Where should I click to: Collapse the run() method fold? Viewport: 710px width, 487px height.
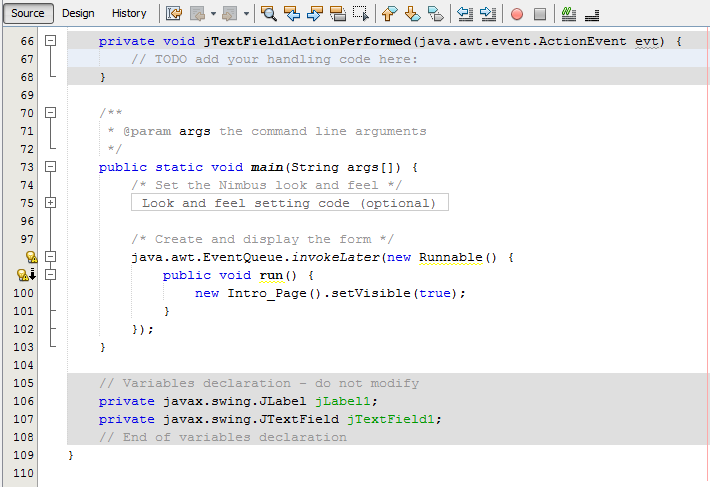[x=51, y=275]
